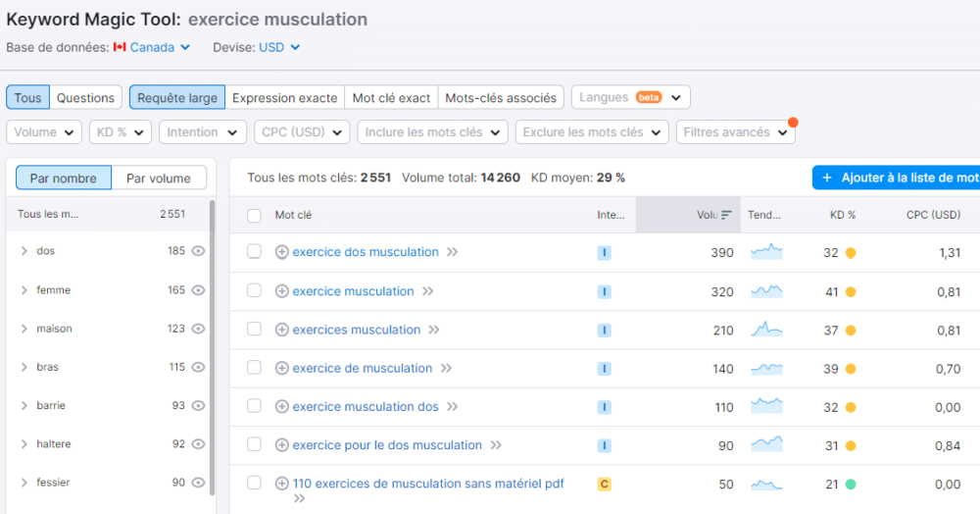Toggle visibility eye for 'dos' group

[198, 251]
